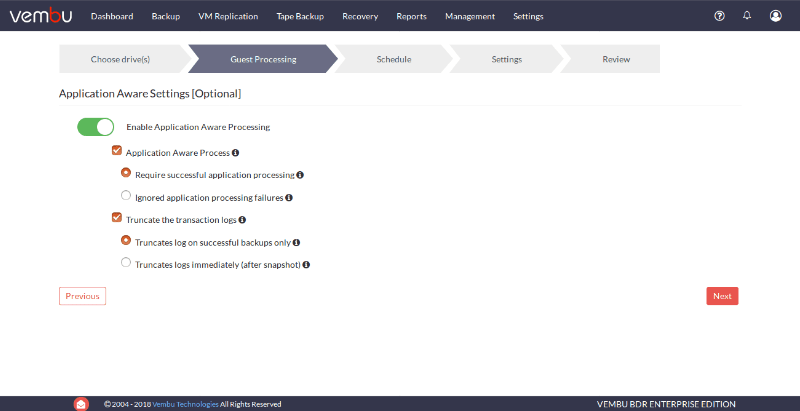This screenshot has width=800, height=411.
Task: Click the red mail icon in footer
Action: pos(81,404)
